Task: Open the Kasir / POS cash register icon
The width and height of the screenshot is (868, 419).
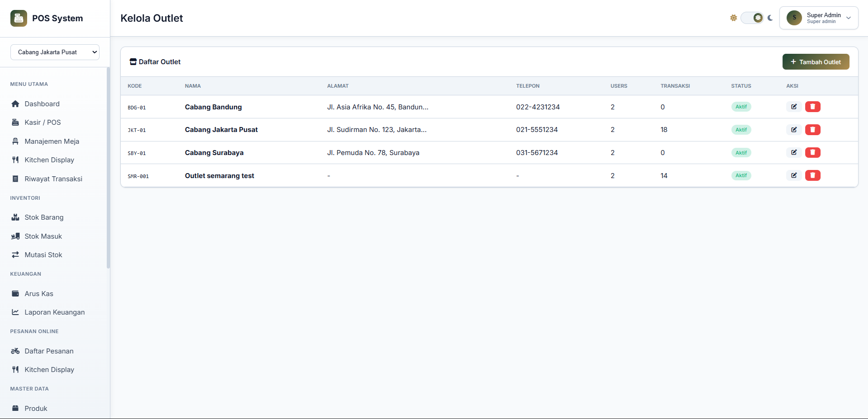Action: 15,122
